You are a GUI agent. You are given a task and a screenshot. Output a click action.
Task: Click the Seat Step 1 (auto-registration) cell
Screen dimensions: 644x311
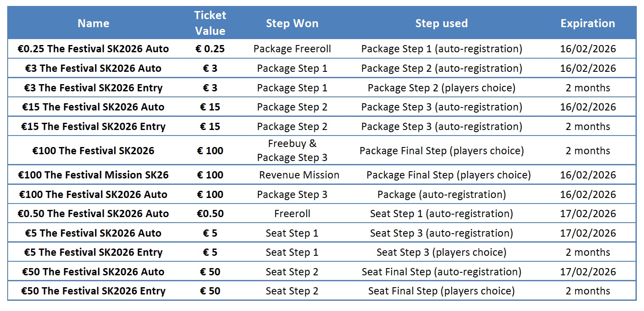coord(441,213)
